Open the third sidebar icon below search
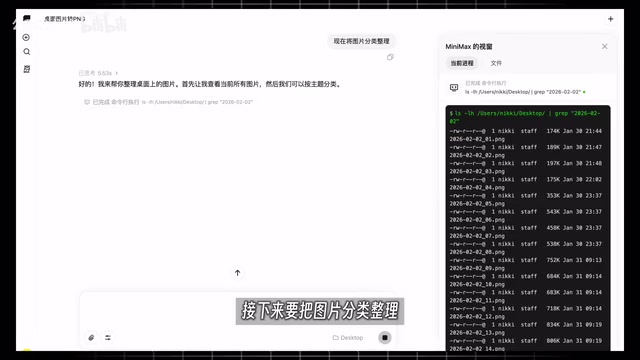The image size is (640, 360). 27,69
